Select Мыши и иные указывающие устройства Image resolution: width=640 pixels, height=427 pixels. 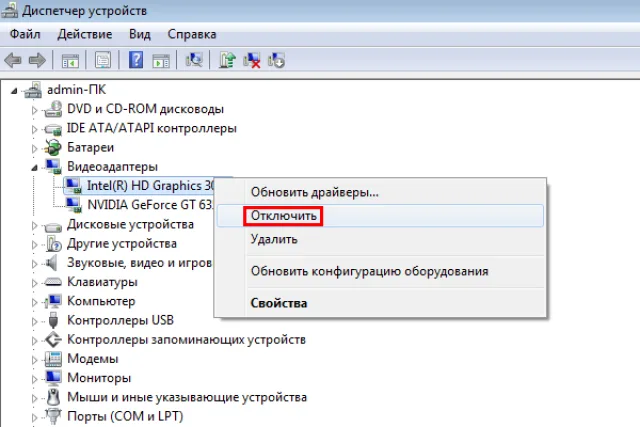[187, 397]
